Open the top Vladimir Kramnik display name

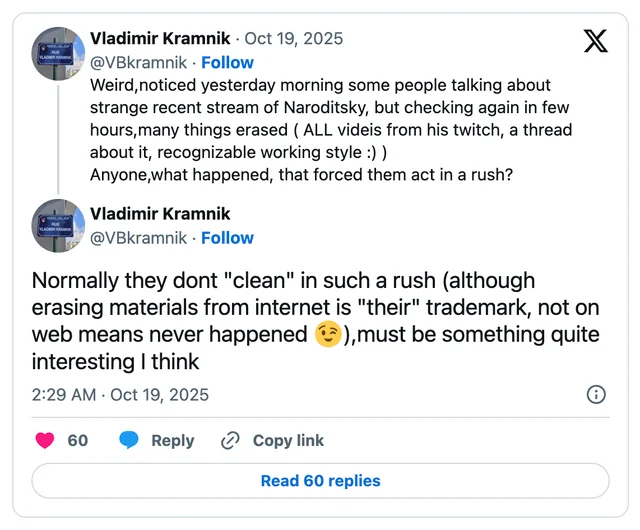point(160,38)
